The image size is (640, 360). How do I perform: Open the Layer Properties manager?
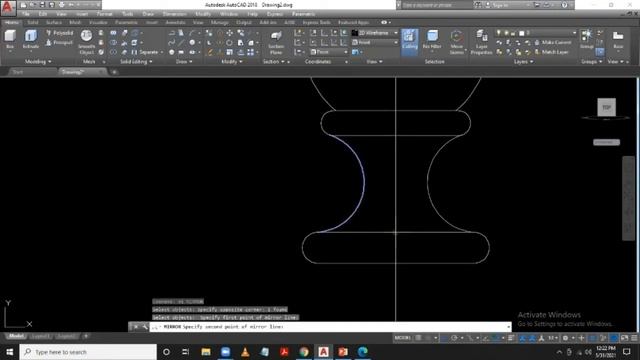[481, 42]
